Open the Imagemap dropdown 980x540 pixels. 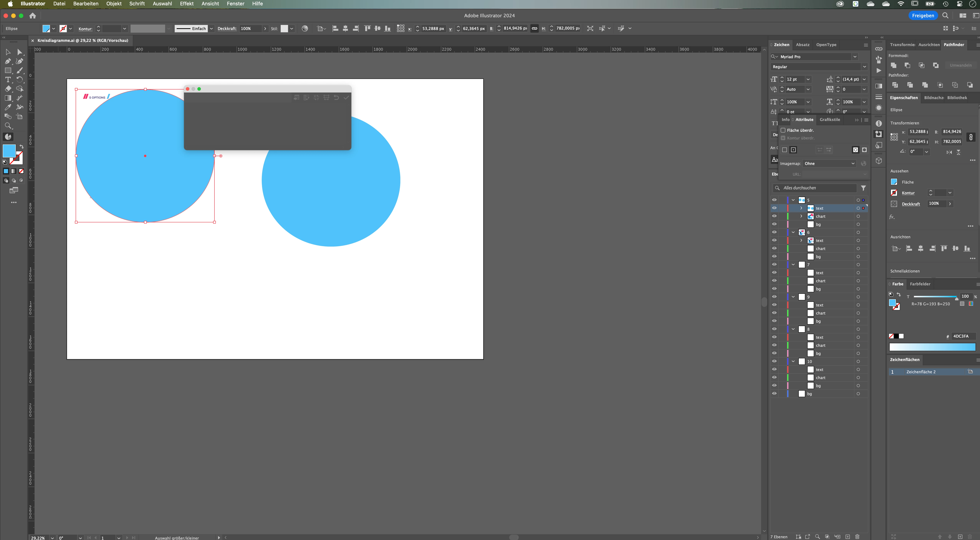point(829,164)
